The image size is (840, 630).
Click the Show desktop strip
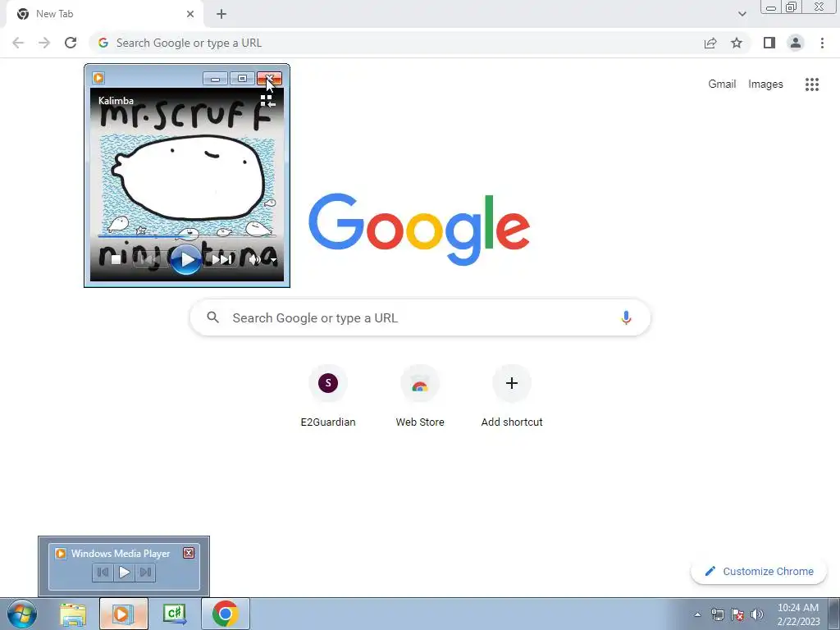click(833, 614)
